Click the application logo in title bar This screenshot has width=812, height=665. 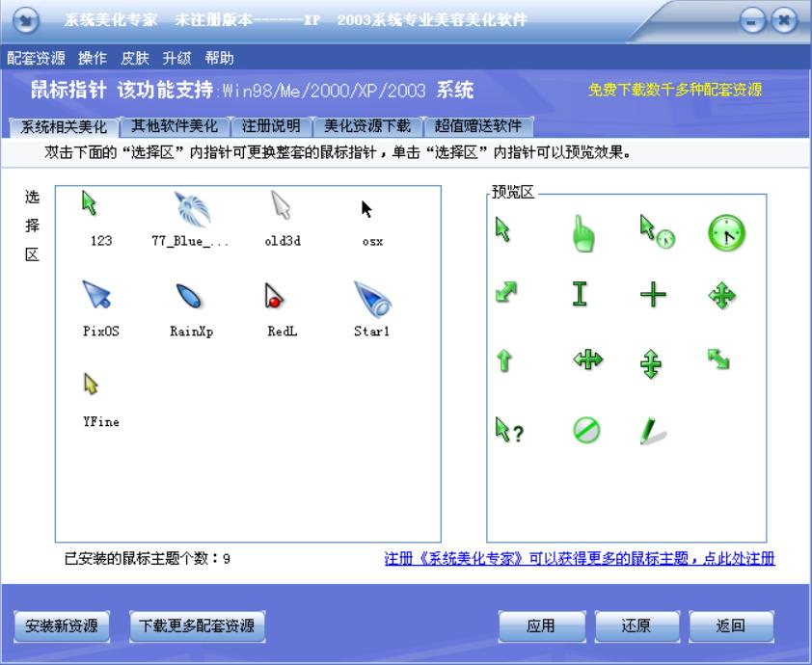[26, 20]
